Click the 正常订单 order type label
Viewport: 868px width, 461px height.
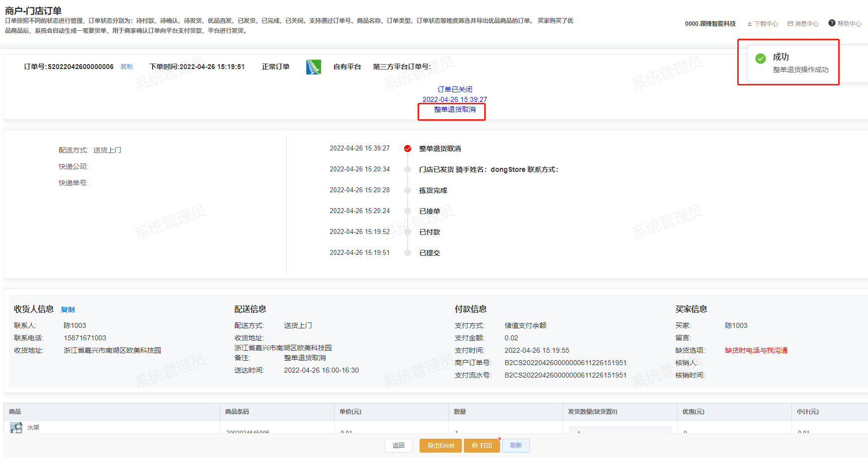coord(276,67)
